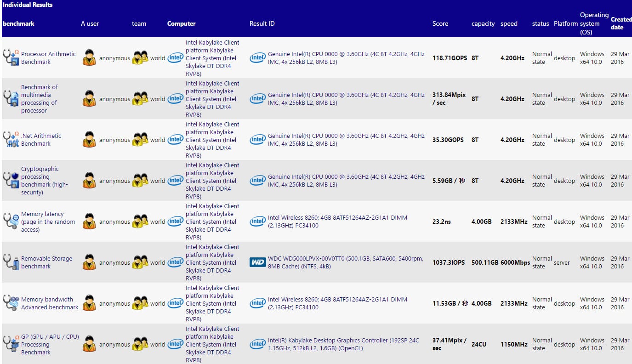Open Kabylake Client platform link in Removable Storage row
This screenshot has width=632, height=364.
coord(212,262)
